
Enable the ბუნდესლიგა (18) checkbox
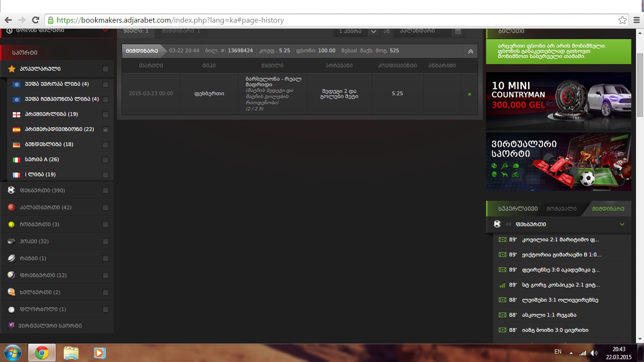(x=106, y=145)
